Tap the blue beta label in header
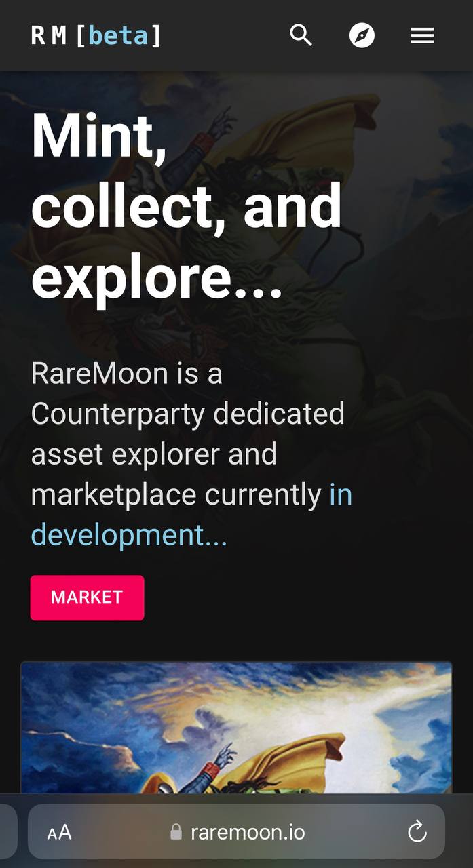This screenshot has height=868, width=473. [x=118, y=35]
